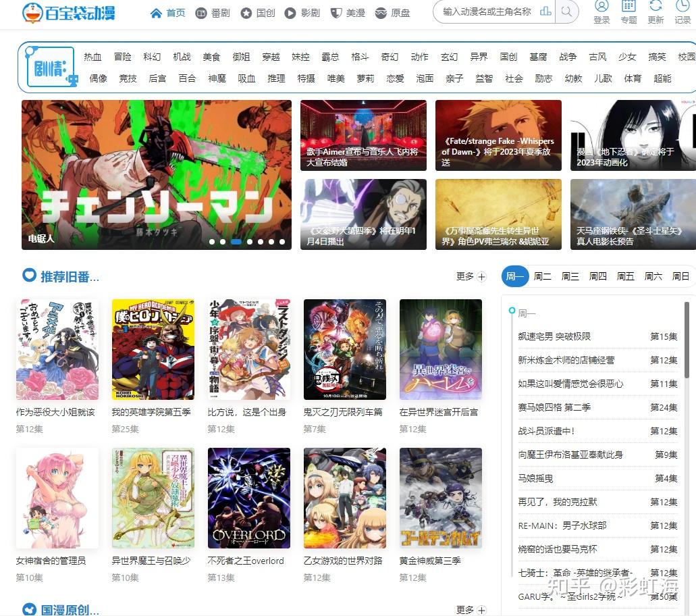Filter by the 异界 genre tag
The image size is (696, 616).
coord(479,57)
